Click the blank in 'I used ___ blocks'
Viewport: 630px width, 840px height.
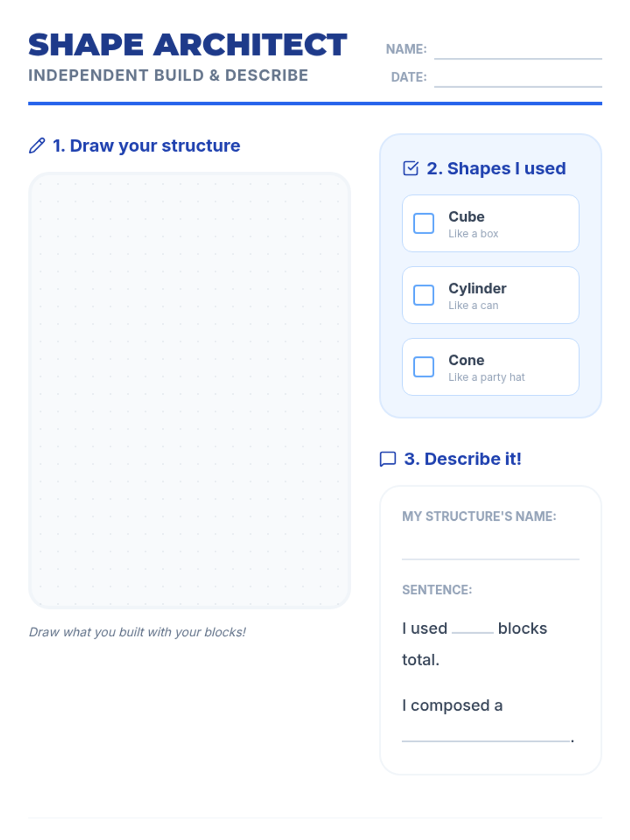pos(472,628)
